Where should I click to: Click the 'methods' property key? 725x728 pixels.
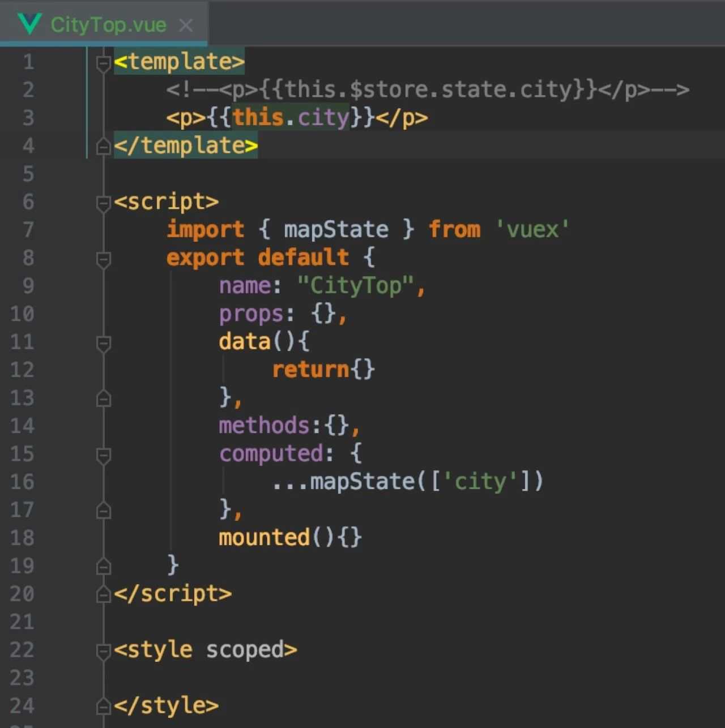[x=265, y=425]
